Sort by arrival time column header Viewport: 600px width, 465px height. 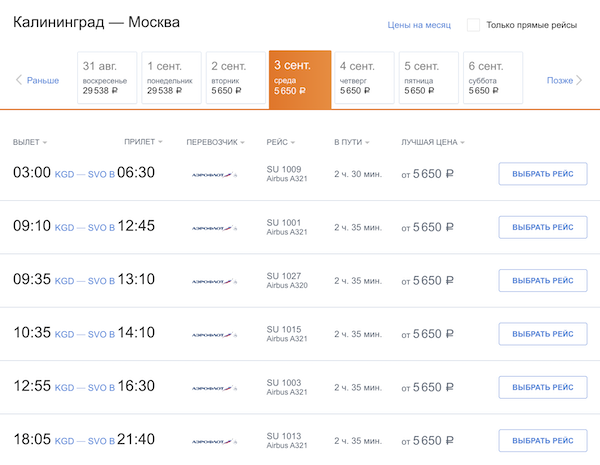142,142
